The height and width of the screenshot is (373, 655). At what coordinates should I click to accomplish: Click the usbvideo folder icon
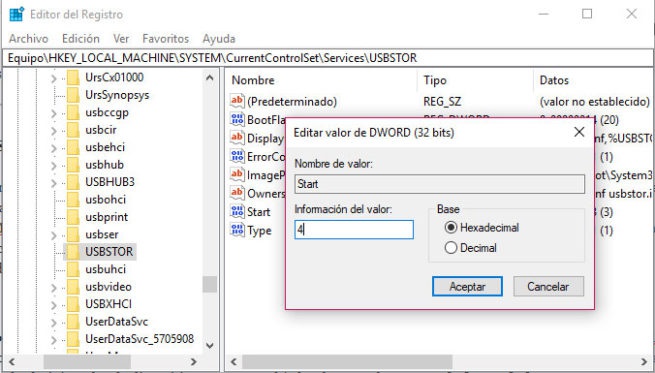pyautogui.click(x=73, y=287)
